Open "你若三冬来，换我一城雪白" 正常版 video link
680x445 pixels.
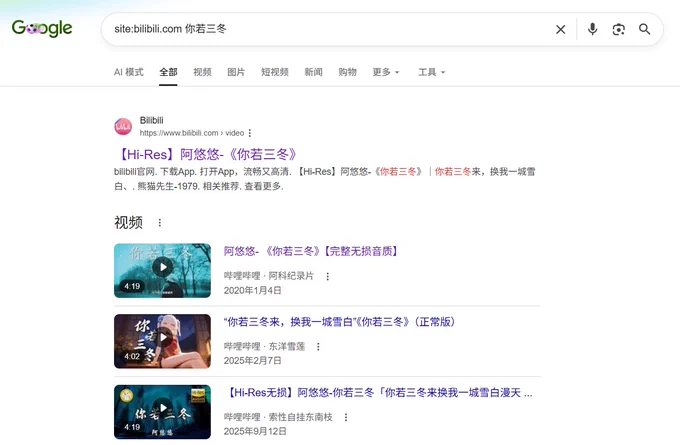point(340,322)
